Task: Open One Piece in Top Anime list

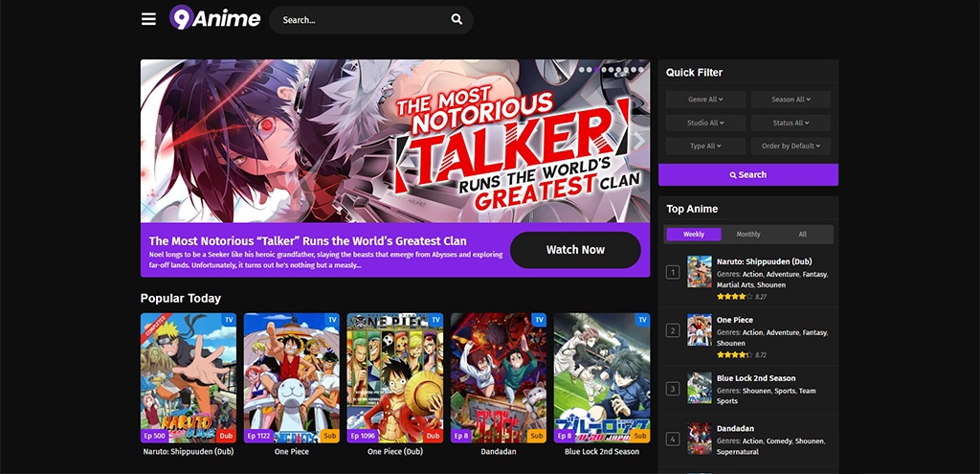Action: tap(735, 320)
